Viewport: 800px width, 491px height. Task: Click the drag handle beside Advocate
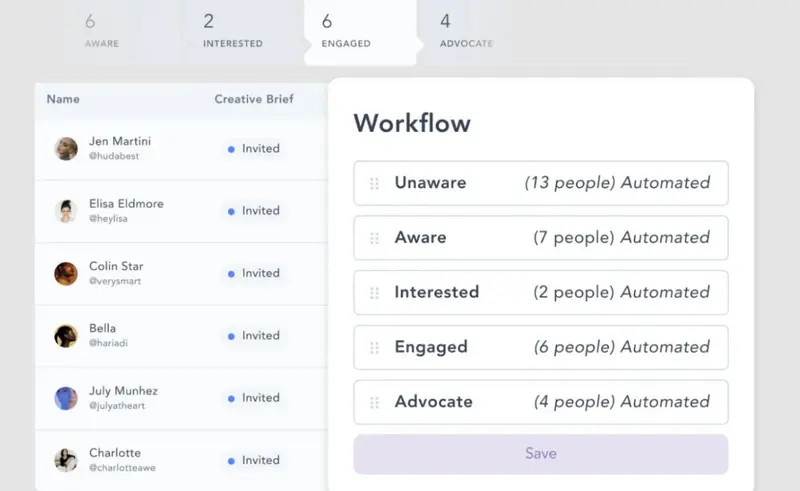(x=375, y=402)
